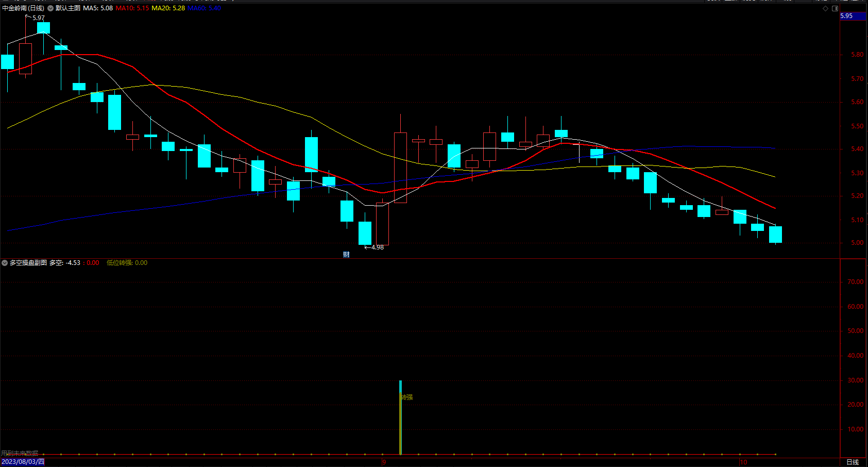Click the 转强 signal label on sub-chart

[x=407, y=397]
